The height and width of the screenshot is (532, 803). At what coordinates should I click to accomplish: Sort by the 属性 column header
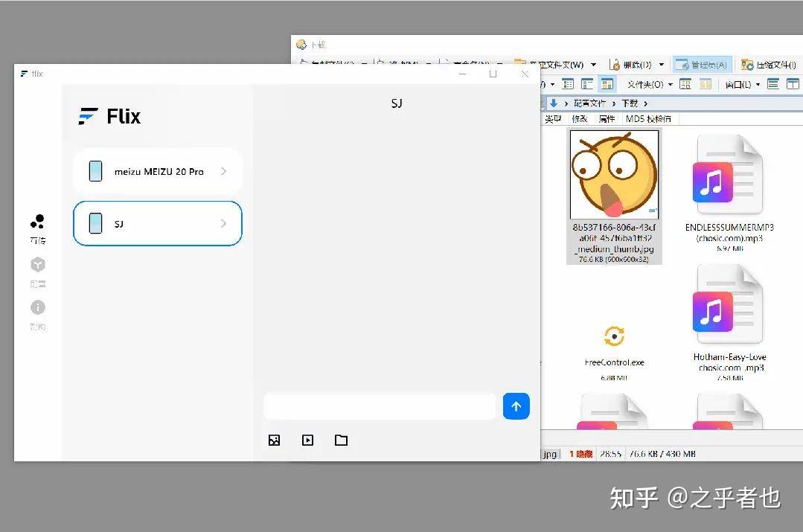[x=607, y=119]
